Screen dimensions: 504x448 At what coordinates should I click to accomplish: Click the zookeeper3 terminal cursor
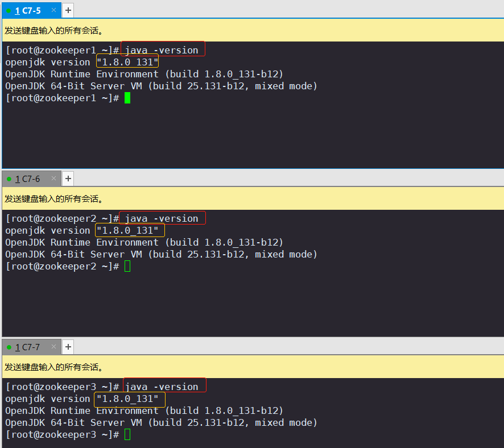click(127, 434)
